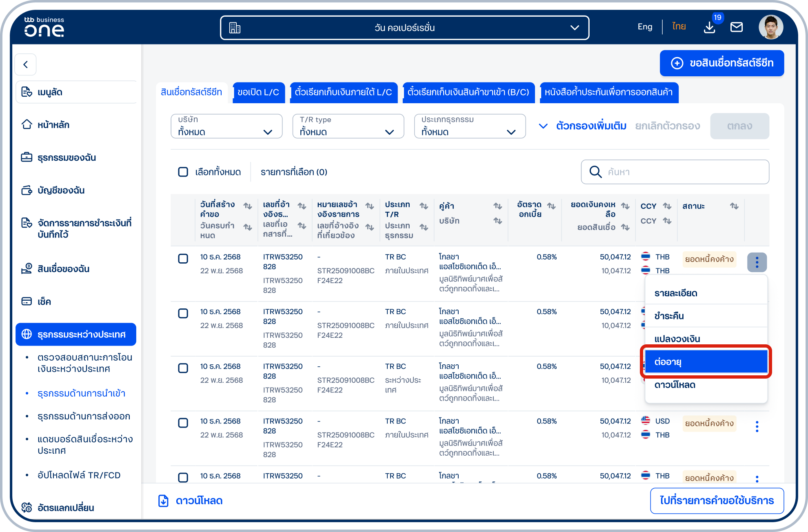Click the user profile avatar
Viewport: 808px width, 532px height.
(770, 27)
